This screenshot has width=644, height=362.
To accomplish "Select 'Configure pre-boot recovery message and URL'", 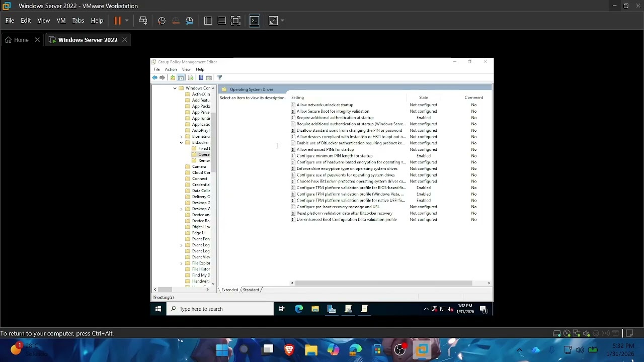I will tap(338, 207).
